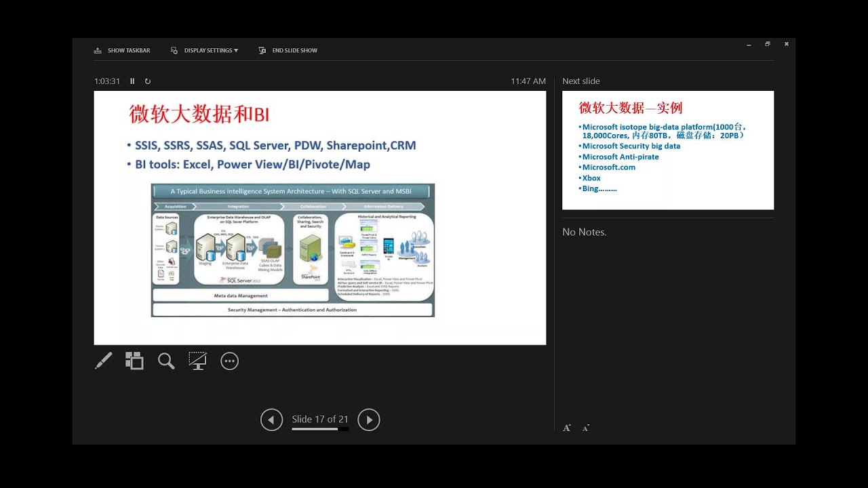Click the Show Taskbar icon
The image size is (868, 488).
pos(98,51)
